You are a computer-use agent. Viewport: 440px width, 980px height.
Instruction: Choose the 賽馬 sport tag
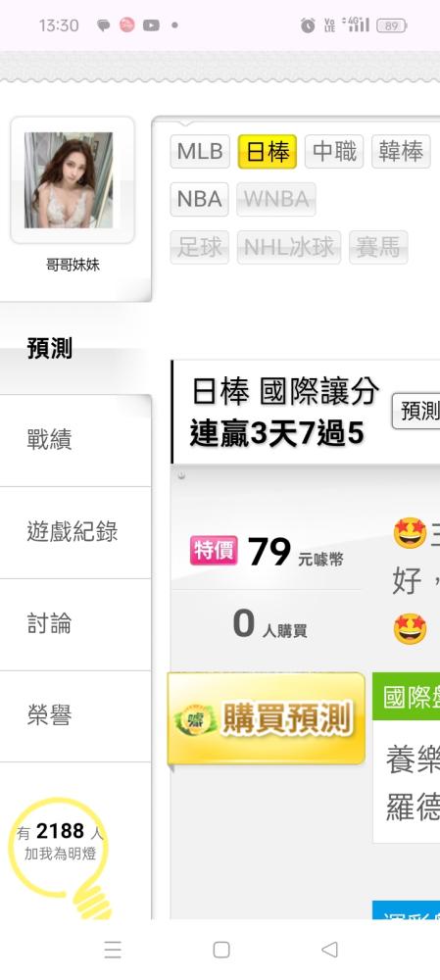(378, 248)
